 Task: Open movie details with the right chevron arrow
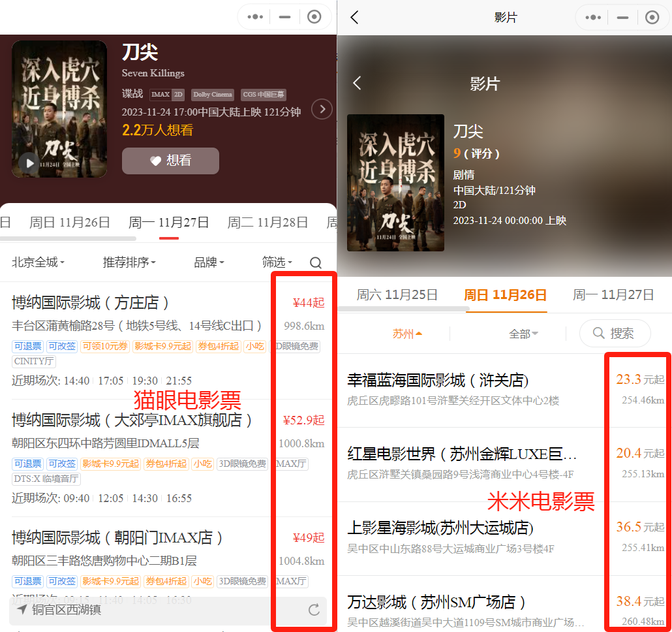tap(322, 109)
